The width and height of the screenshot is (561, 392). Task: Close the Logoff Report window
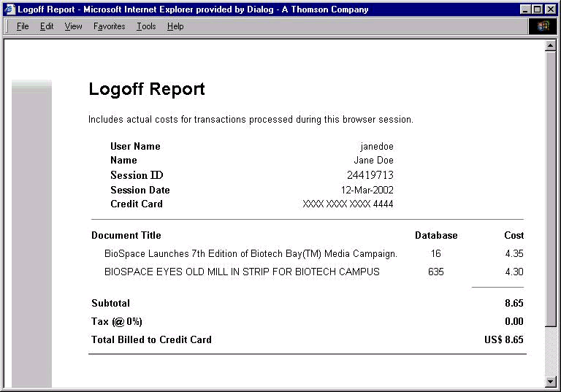(x=550, y=9)
